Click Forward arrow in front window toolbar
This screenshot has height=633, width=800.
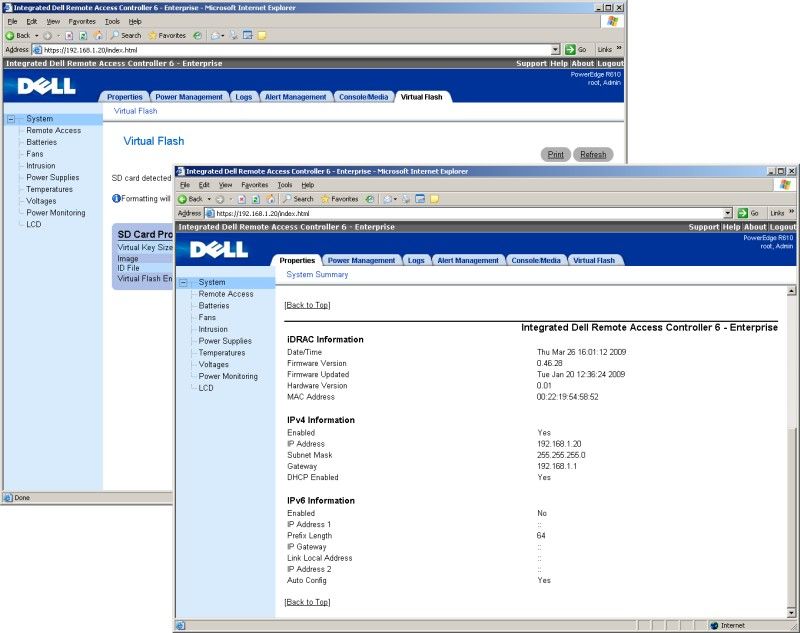[219, 199]
